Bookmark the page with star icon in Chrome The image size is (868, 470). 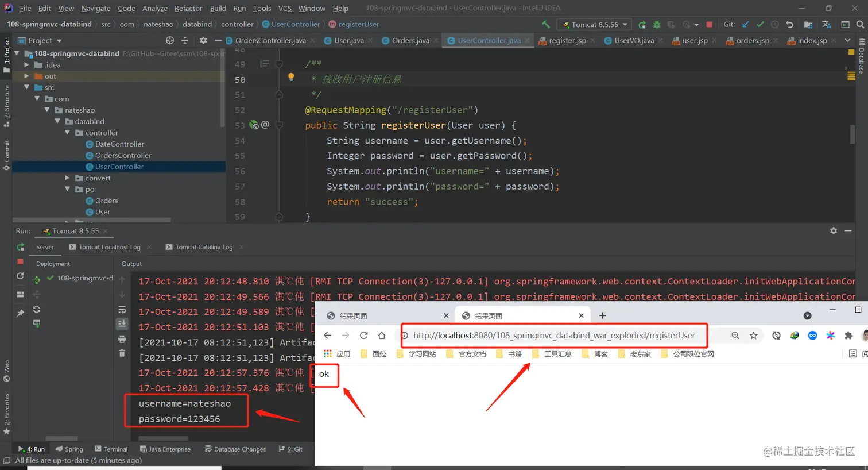[x=754, y=336]
